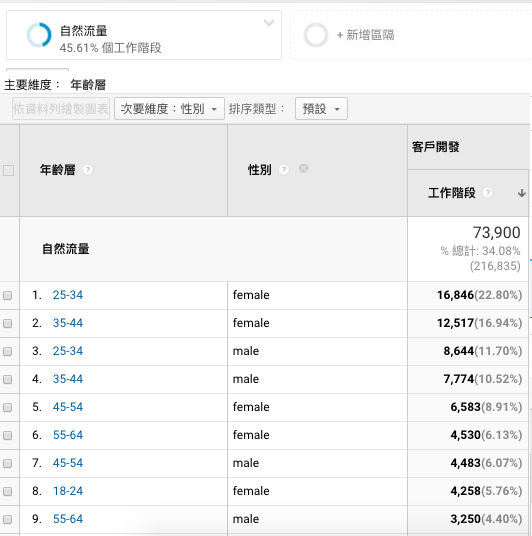
Task: Click the 年齡層 help question mark icon
Action: point(88,170)
